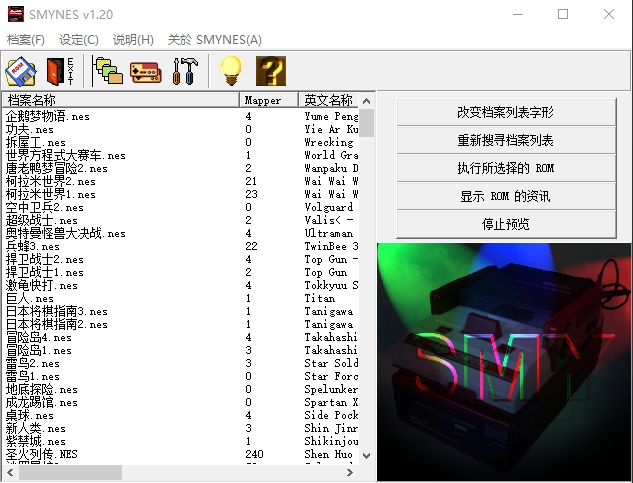The image size is (633, 483).
Task: Click the vertical scrollbar down arrow
Action: click(367, 456)
